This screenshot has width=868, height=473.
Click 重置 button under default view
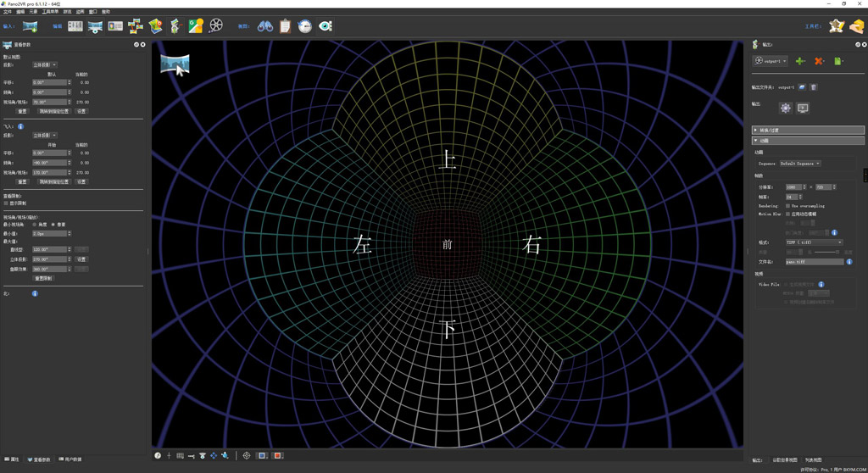point(22,111)
